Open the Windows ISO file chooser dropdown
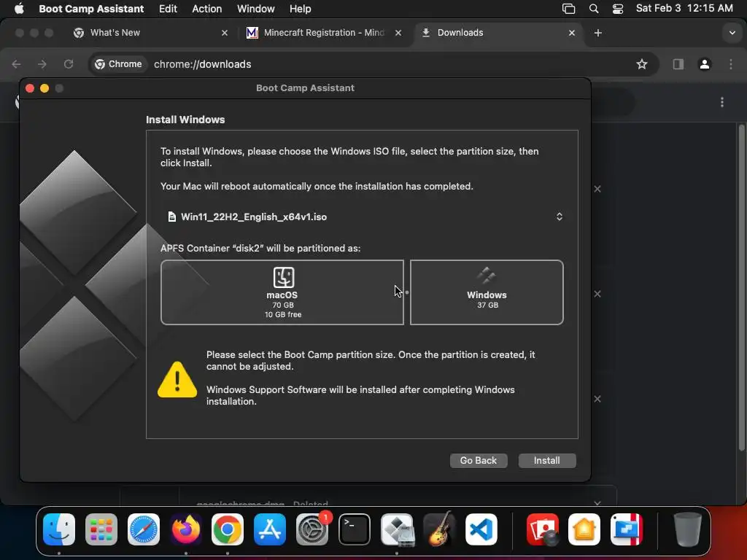 (560, 217)
